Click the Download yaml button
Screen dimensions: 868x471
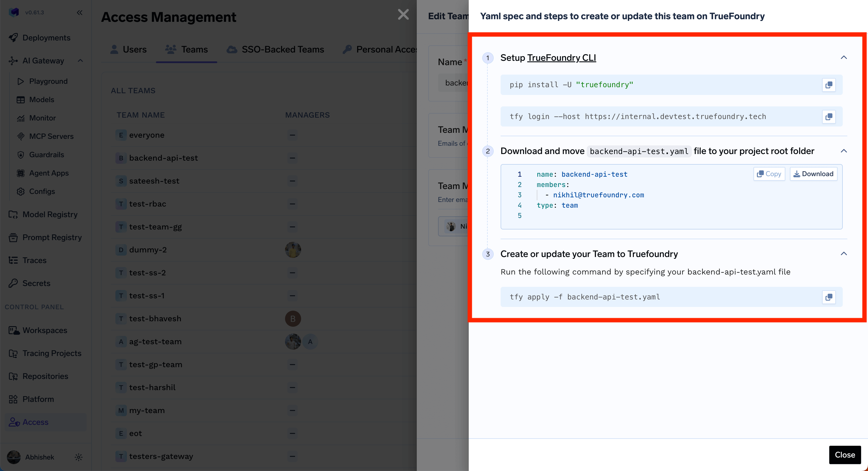pos(813,174)
